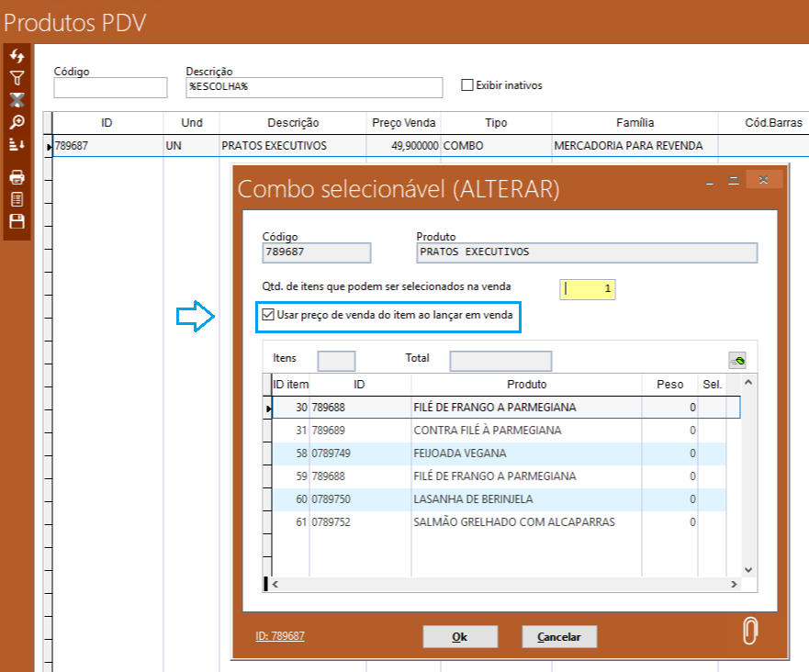Open the report list icon in sidebar
The image size is (809, 672).
click(x=17, y=199)
